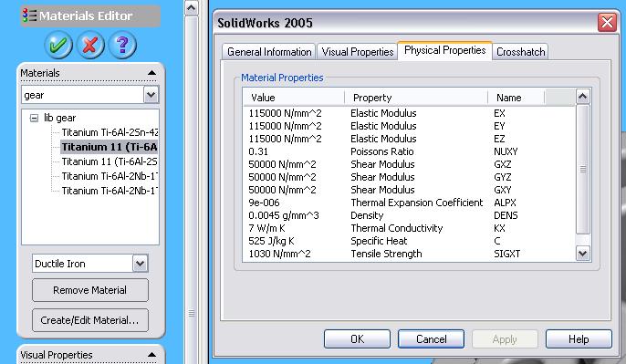Select the GYZ Shear Modulus row
The width and height of the screenshot is (626, 364).
coord(409,177)
